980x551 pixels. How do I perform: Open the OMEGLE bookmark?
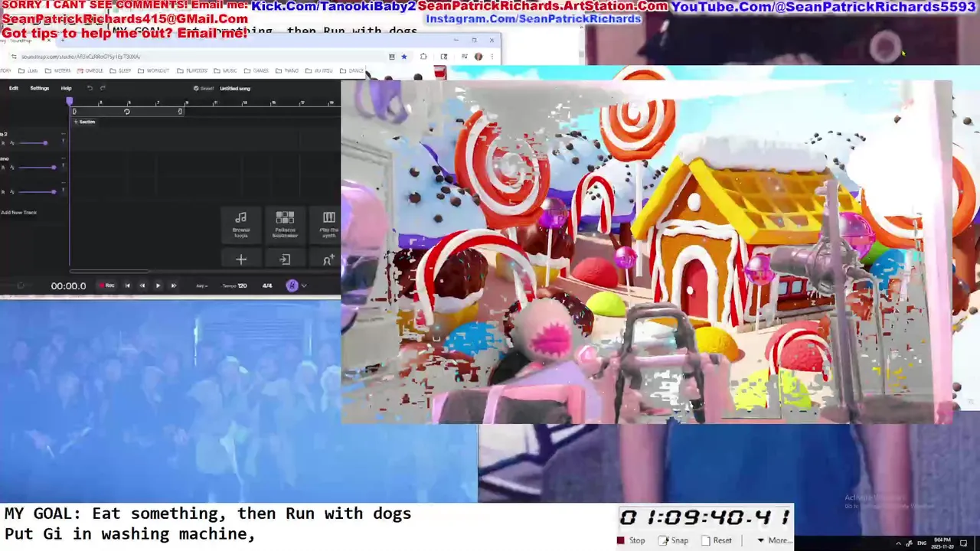pos(90,70)
